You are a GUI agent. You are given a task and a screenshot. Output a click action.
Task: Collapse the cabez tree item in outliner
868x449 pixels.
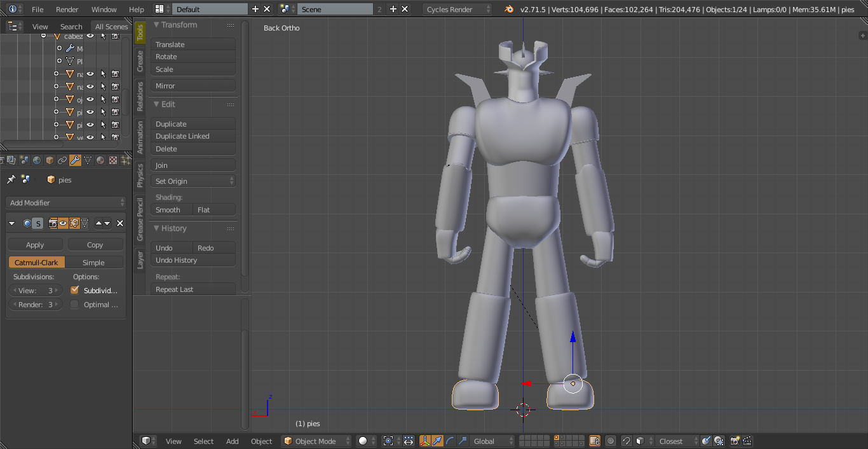(44, 36)
